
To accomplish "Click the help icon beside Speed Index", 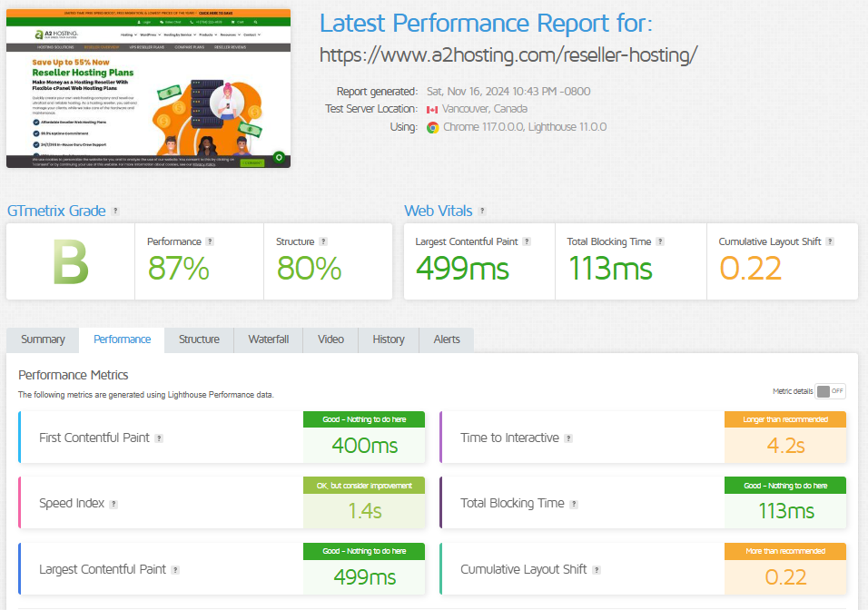I will tap(113, 505).
